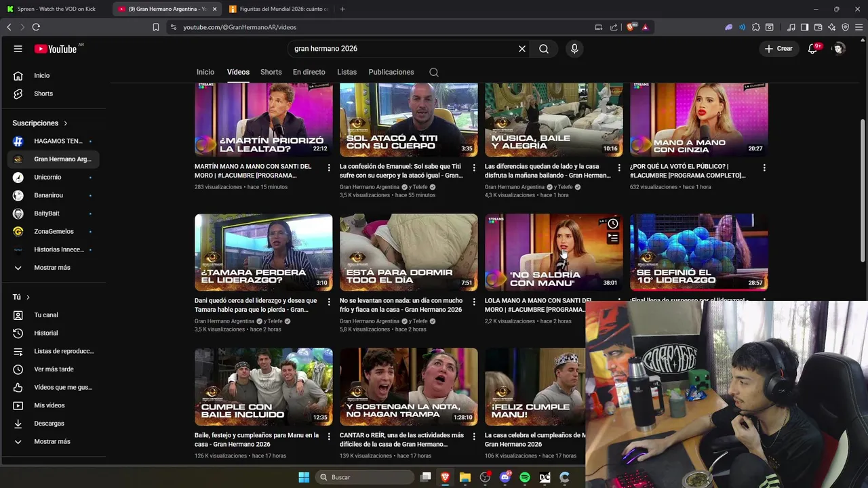Image resolution: width=868 pixels, height=488 pixels.
Task: Open more options for Dani quedó cerca del liderazgo video
Action: pos(329,302)
